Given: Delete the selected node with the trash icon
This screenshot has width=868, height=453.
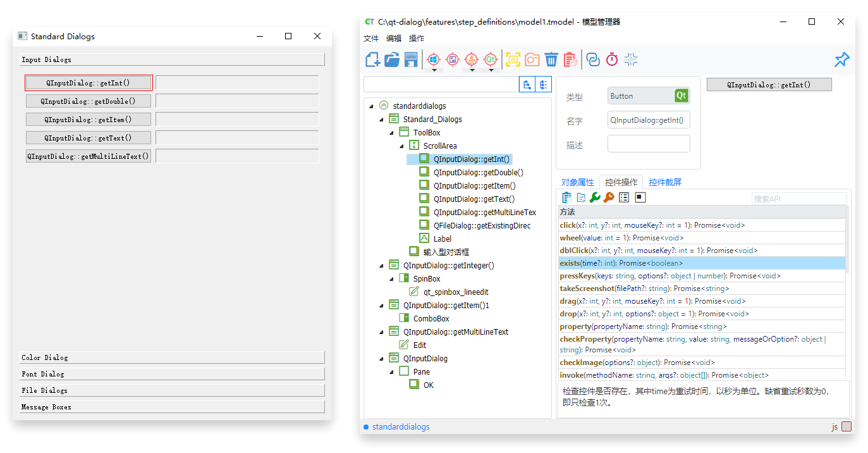Looking at the screenshot, I should [551, 59].
